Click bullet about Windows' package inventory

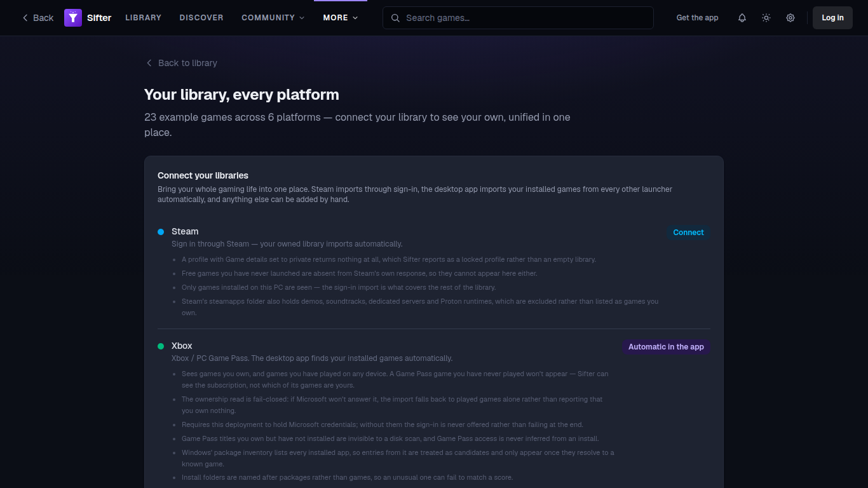(x=398, y=458)
